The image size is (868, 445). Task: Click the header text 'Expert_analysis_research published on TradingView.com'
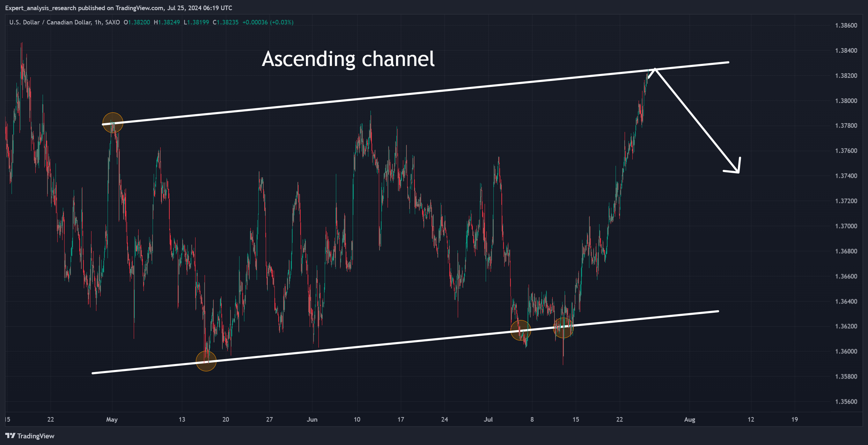pyautogui.click(x=84, y=8)
